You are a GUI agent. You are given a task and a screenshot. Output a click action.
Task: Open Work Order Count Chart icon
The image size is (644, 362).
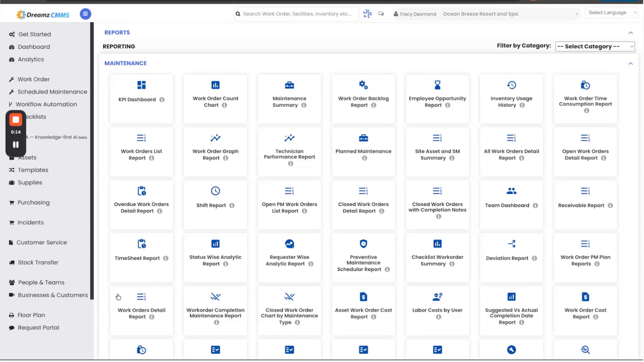(215, 85)
